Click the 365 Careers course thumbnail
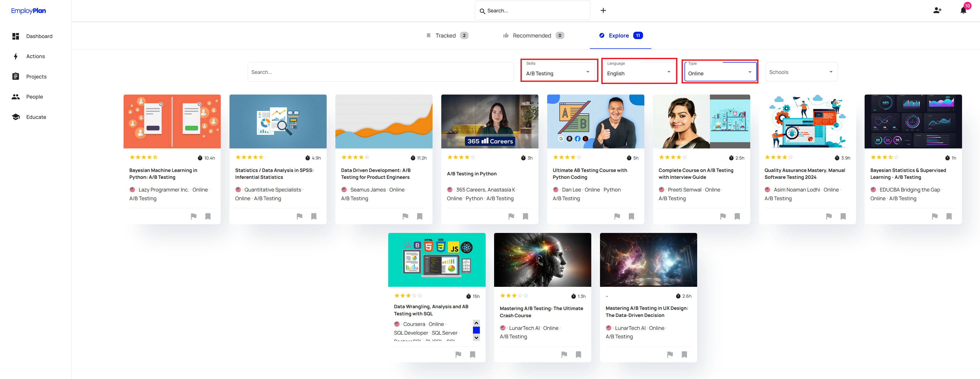Viewport: 980px width, 379px height. click(x=490, y=121)
